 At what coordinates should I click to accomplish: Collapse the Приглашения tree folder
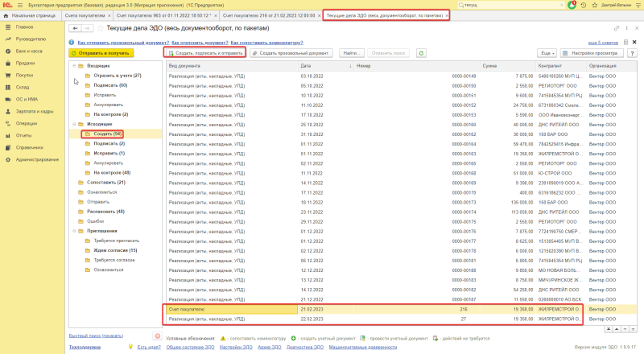(x=74, y=231)
